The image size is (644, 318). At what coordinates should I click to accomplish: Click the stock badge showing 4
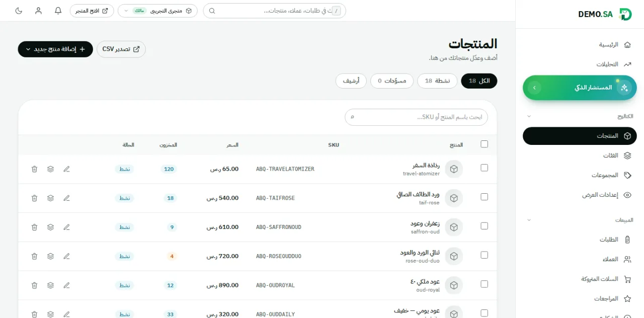click(x=172, y=256)
